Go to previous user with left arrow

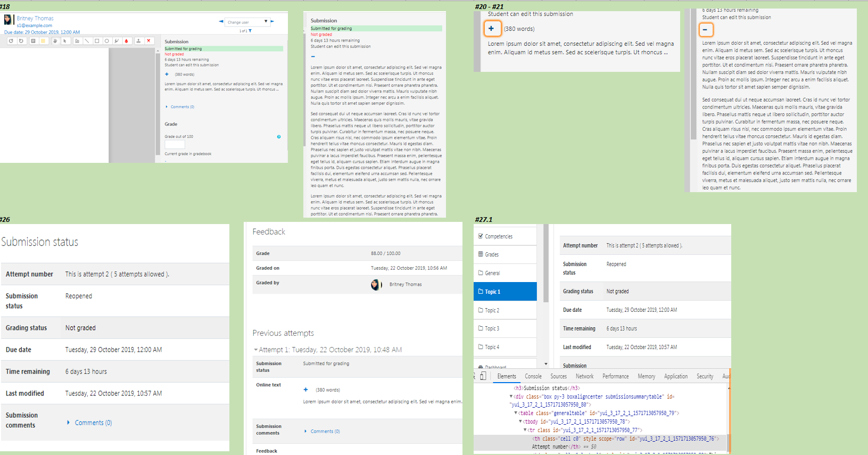pos(221,21)
